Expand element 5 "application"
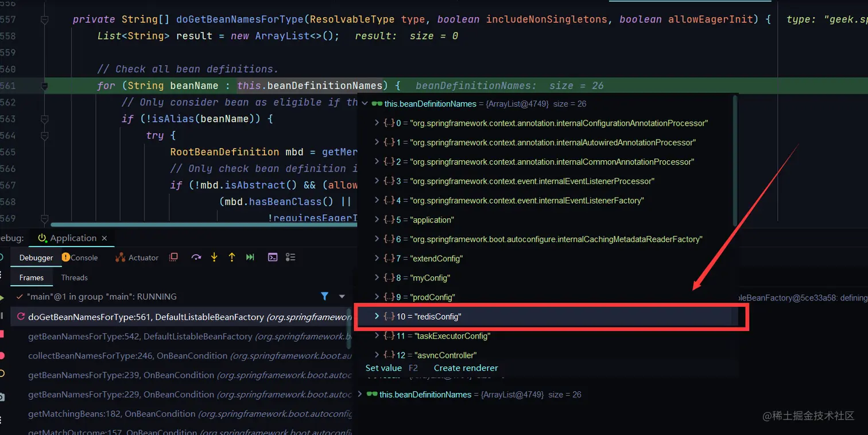The image size is (868, 435). 377,220
